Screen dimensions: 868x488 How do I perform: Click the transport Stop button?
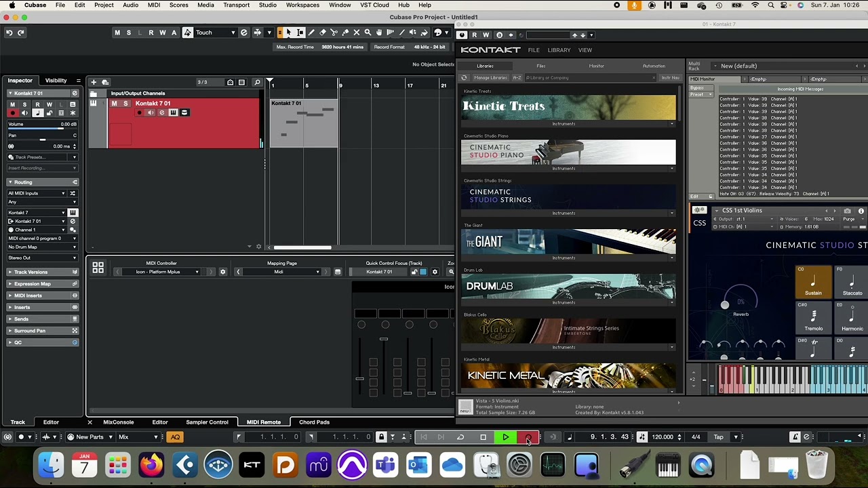click(x=483, y=437)
